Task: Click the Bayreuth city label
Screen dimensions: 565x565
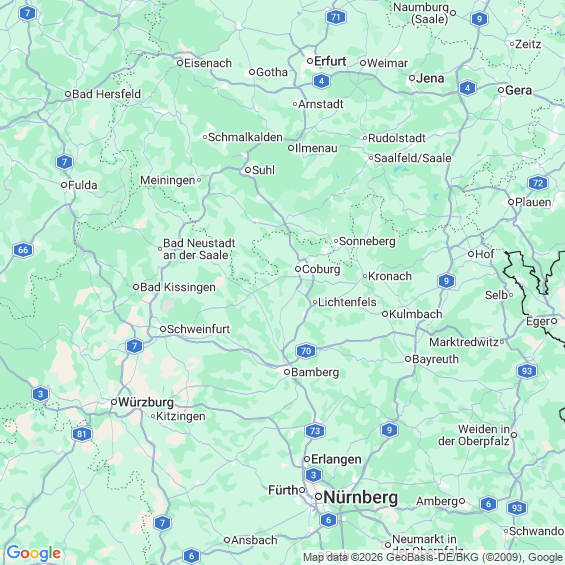Action: point(435,359)
